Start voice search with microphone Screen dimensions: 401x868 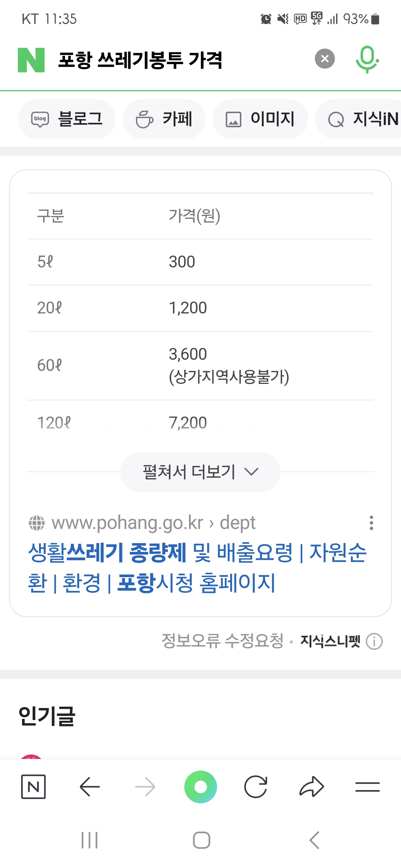367,59
